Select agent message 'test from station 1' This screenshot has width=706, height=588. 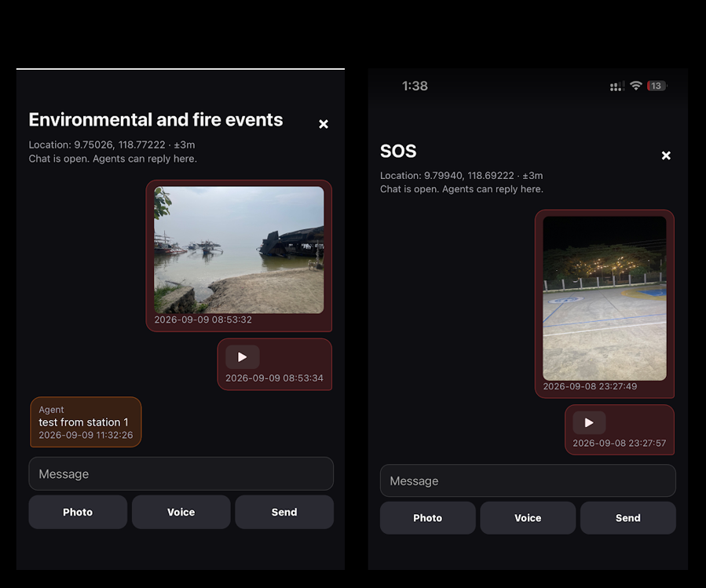coord(86,422)
